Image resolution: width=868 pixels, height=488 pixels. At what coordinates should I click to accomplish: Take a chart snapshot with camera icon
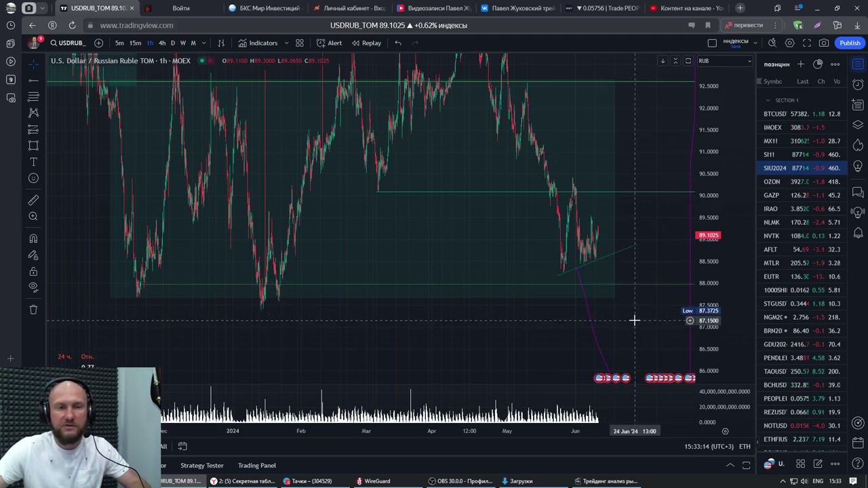click(824, 43)
